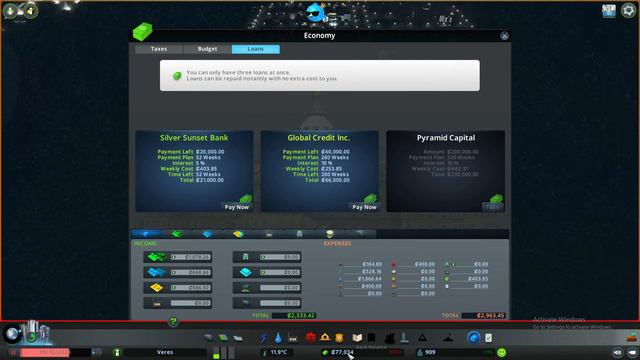
Task: Open the Healthcare build menu
Action: tap(310, 338)
